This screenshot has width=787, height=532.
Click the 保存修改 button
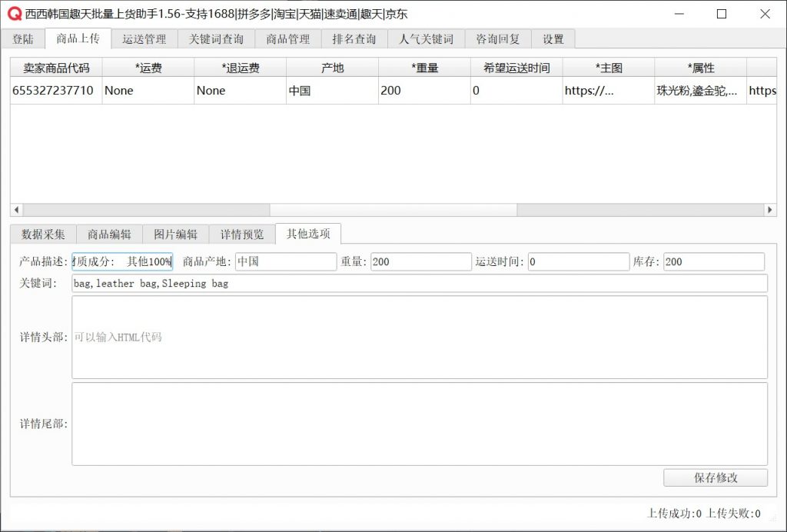(715, 477)
